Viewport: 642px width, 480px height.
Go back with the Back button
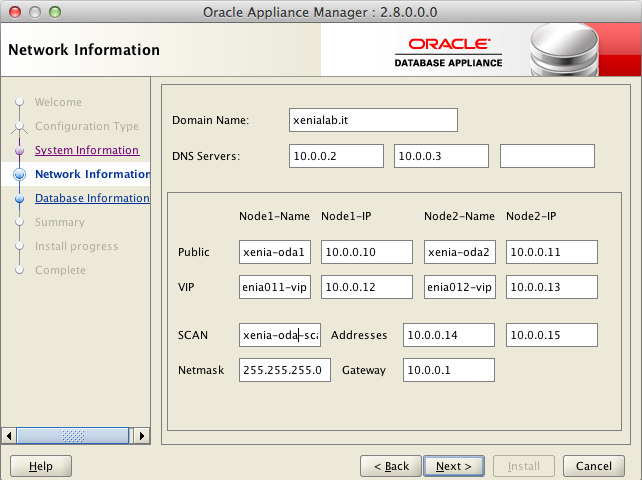click(x=391, y=466)
